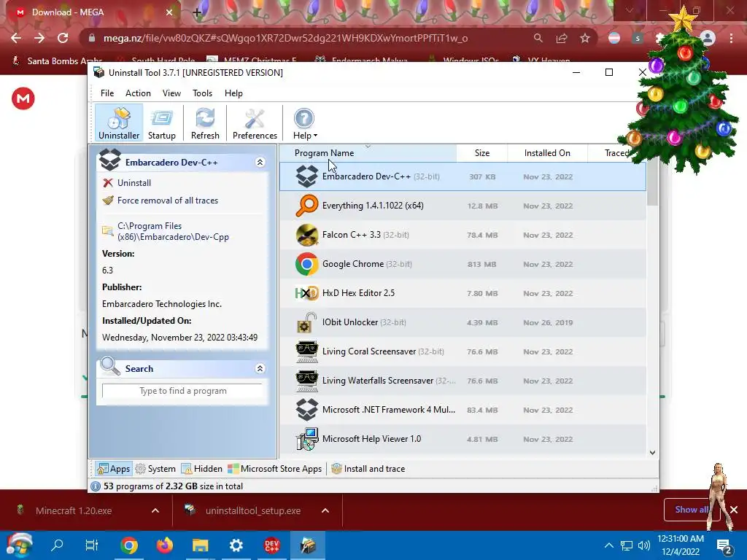Click the Refresh toolbar icon
The height and width of the screenshot is (560, 747).
[x=205, y=123]
